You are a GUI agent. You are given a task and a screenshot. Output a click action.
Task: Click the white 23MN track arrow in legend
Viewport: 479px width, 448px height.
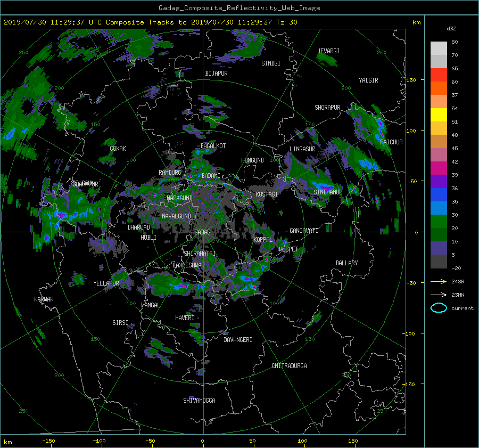point(439,295)
